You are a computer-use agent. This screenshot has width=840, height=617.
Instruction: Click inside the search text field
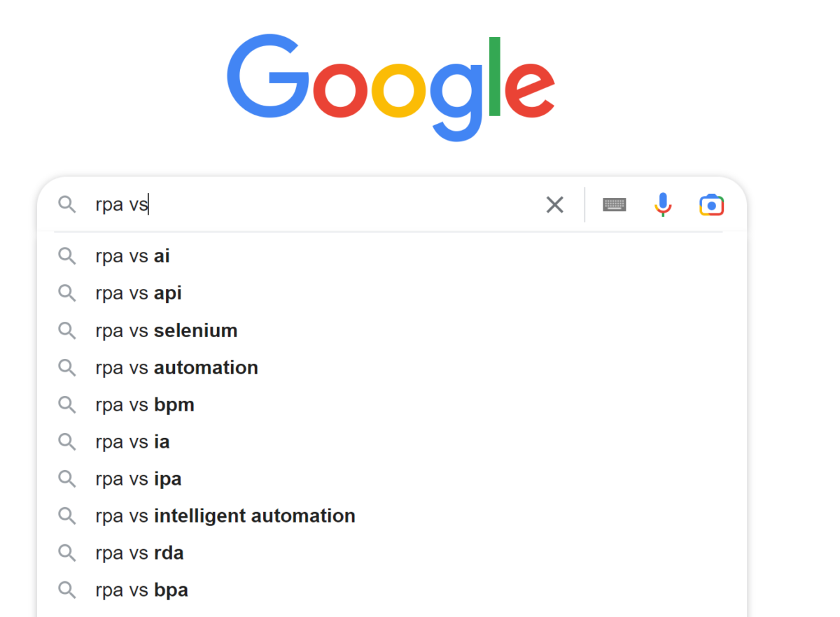click(315, 205)
